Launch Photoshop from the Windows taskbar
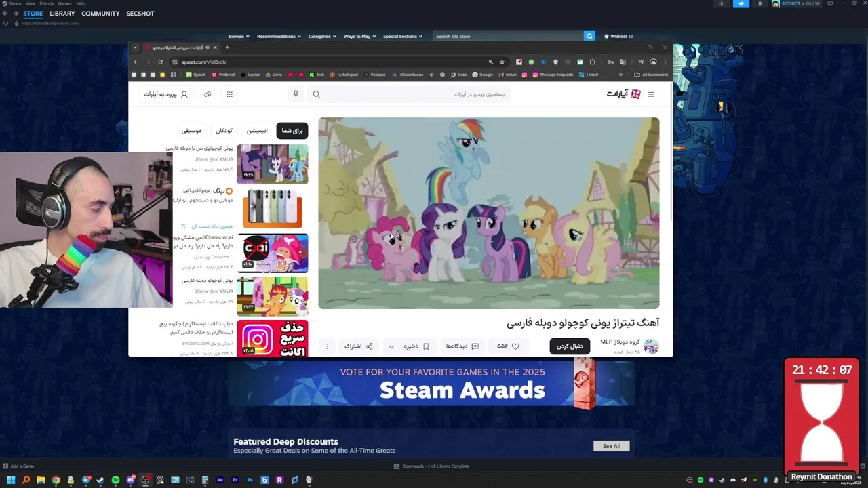This screenshot has height=488, width=868. tap(250, 480)
